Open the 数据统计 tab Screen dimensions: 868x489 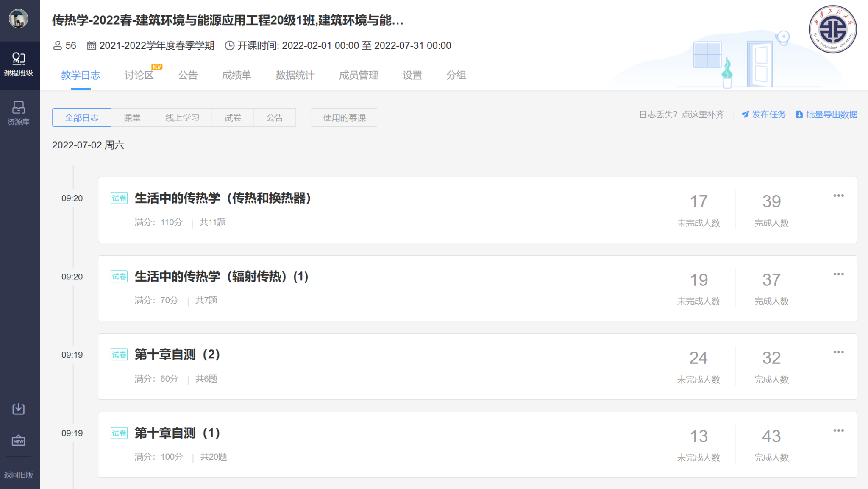pos(295,75)
